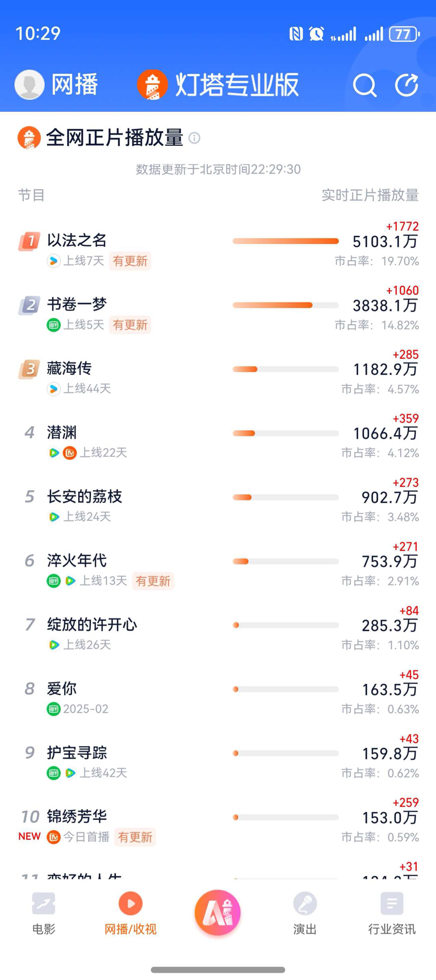Tap the 5103.1万 play count figure
The image size is (436, 980).
[x=385, y=242]
